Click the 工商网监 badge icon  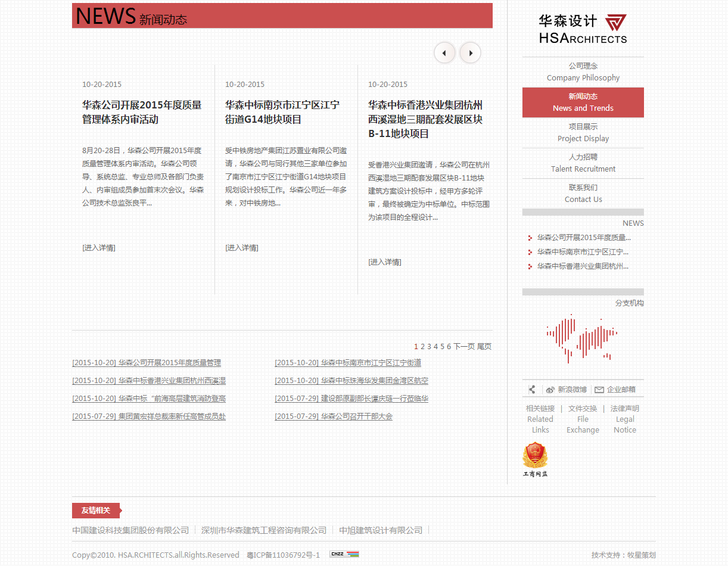coord(535,459)
